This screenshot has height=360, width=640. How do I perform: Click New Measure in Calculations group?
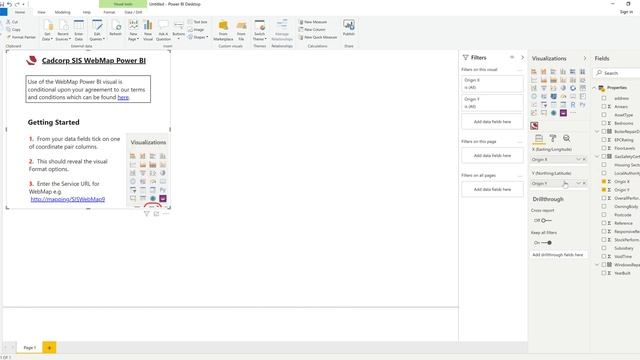click(x=313, y=22)
